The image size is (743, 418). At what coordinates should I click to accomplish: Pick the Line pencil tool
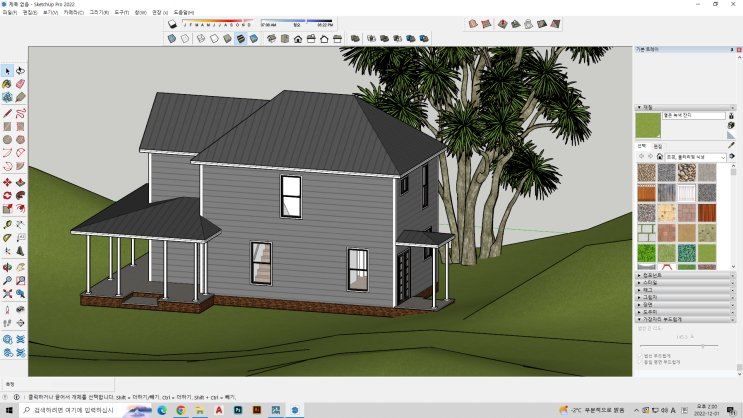8,113
